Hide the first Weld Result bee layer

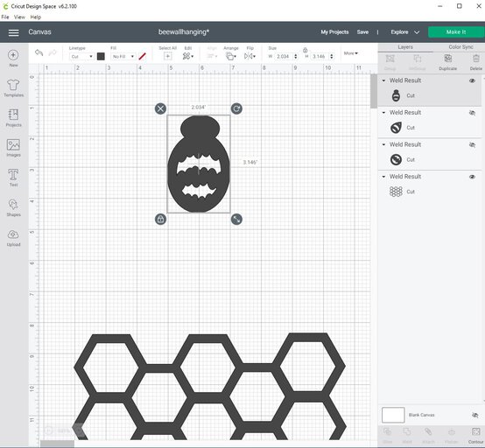click(x=472, y=80)
